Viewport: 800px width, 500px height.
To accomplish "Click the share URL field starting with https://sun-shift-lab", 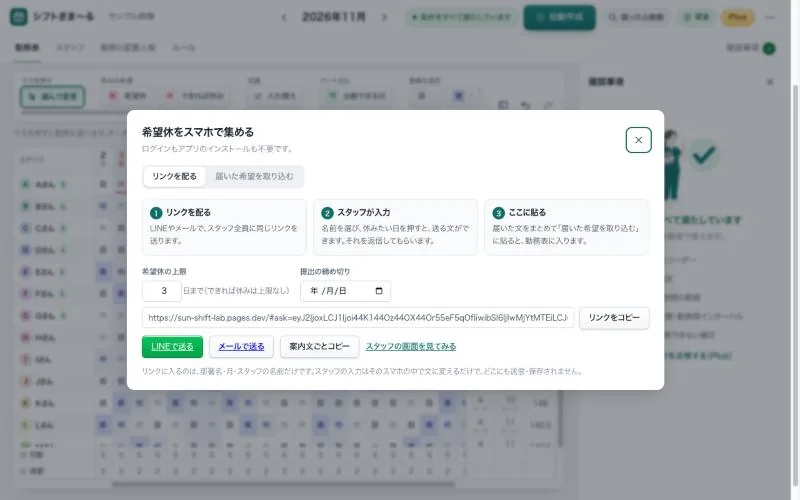I will point(358,318).
